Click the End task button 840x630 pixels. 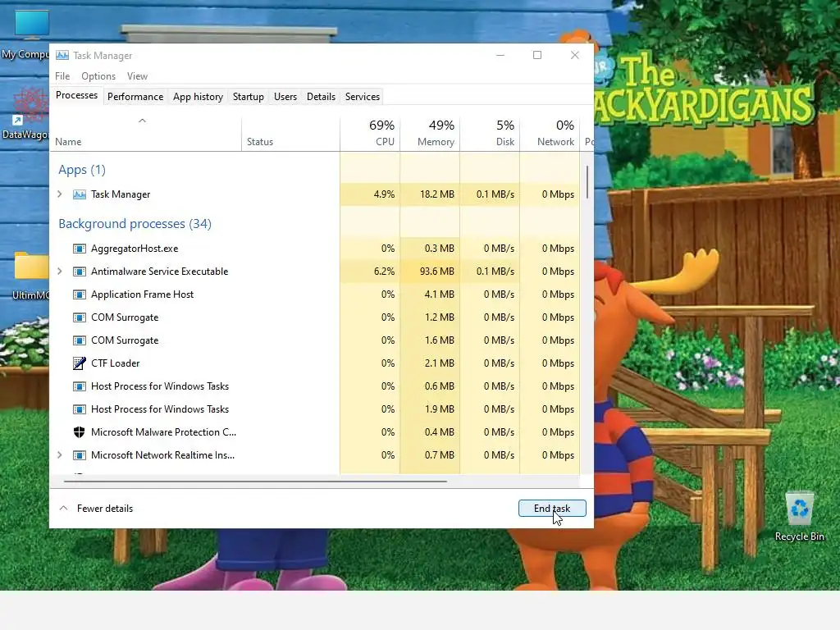(x=552, y=509)
